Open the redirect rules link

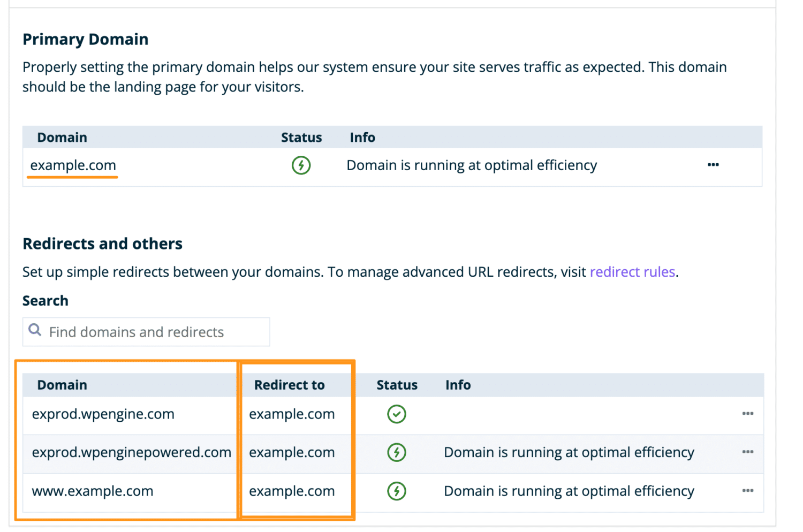pos(632,272)
